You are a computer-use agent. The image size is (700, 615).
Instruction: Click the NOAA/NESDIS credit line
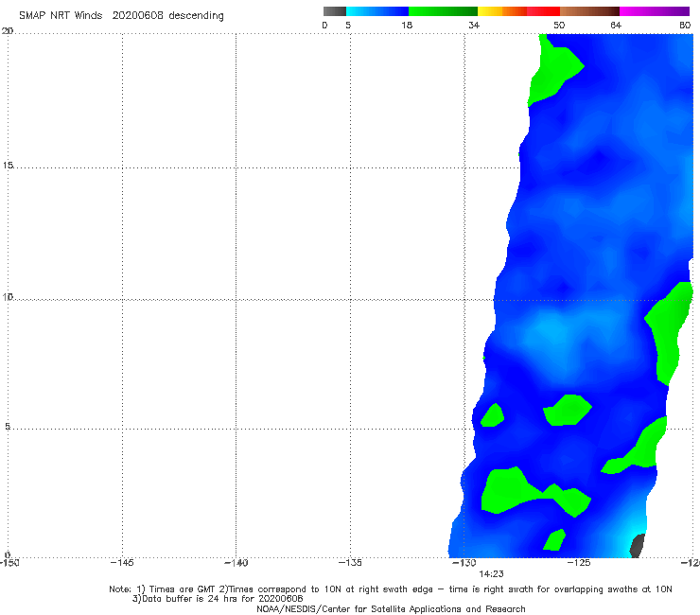coord(391,609)
